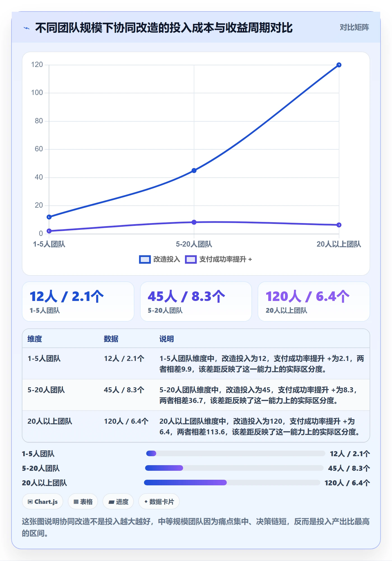The height and width of the screenshot is (561, 392).
Task: Select the 进度 tag
Action: click(x=118, y=502)
